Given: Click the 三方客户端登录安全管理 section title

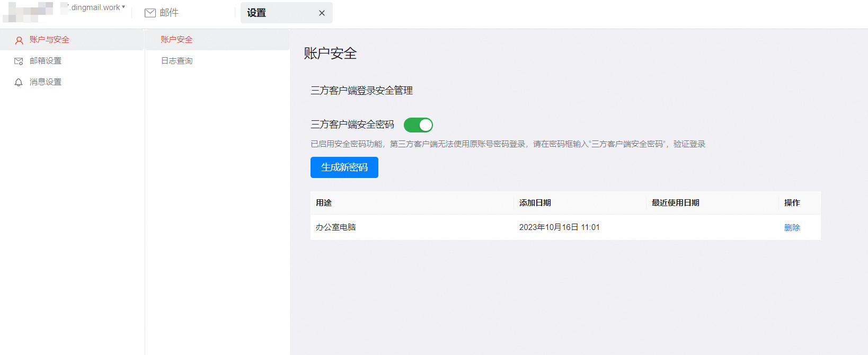Looking at the screenshot, I should pos(362,91).
